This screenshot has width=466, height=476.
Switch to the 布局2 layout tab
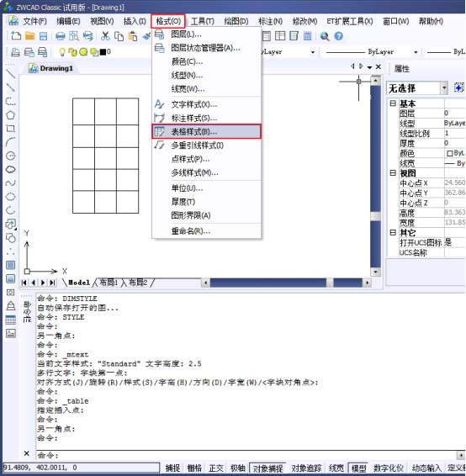[138, 283]
